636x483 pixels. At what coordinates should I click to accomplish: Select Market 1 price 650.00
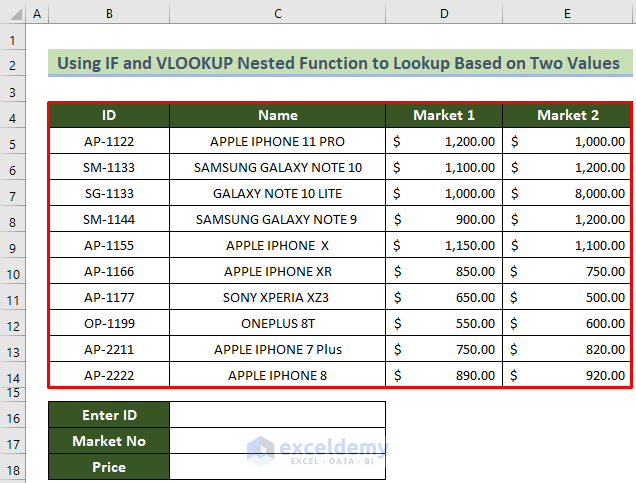[x=444, y=297]
